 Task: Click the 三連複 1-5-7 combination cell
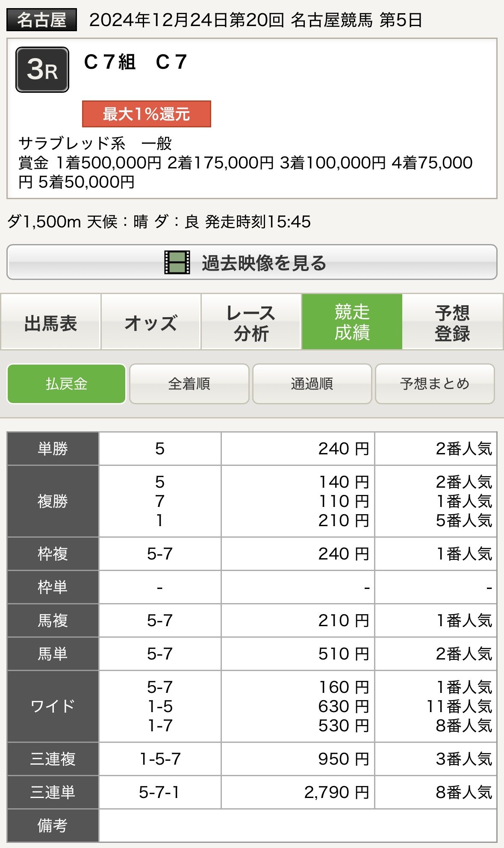tap(160, 759)
